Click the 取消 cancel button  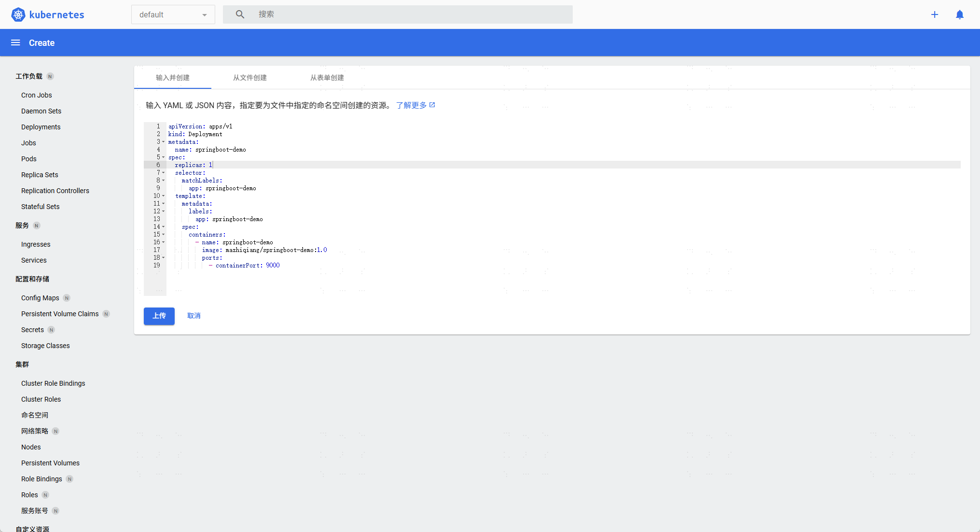[x=193, y=316]
